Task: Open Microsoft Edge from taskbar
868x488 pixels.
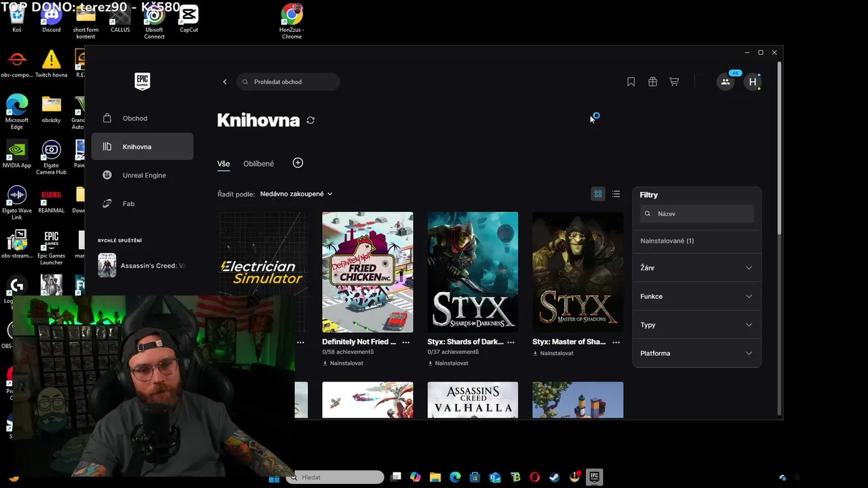Action: 455,477
